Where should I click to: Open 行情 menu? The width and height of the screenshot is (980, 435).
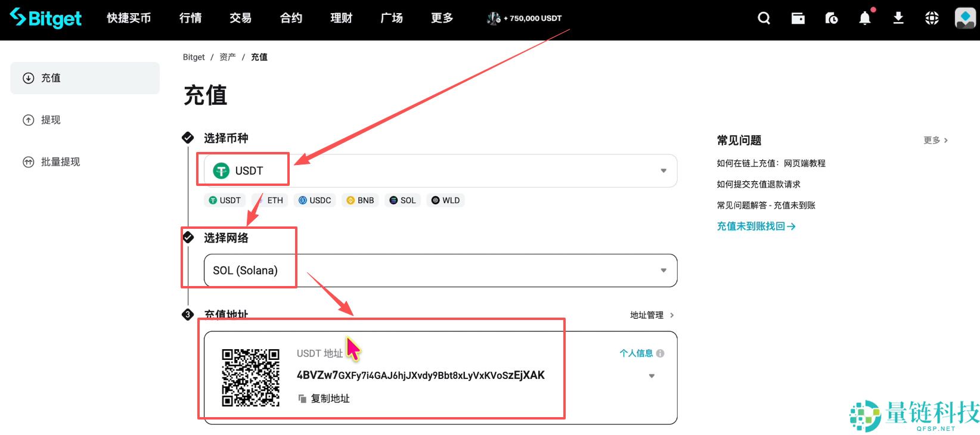coord(190,18)
